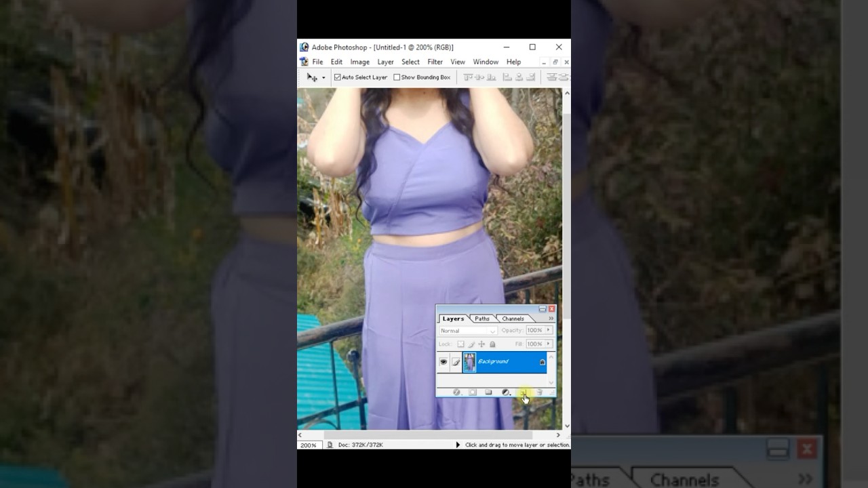Select the Move tool icon in options bar
The height and width of the screenshot is (488, 868).
[312, 77]
